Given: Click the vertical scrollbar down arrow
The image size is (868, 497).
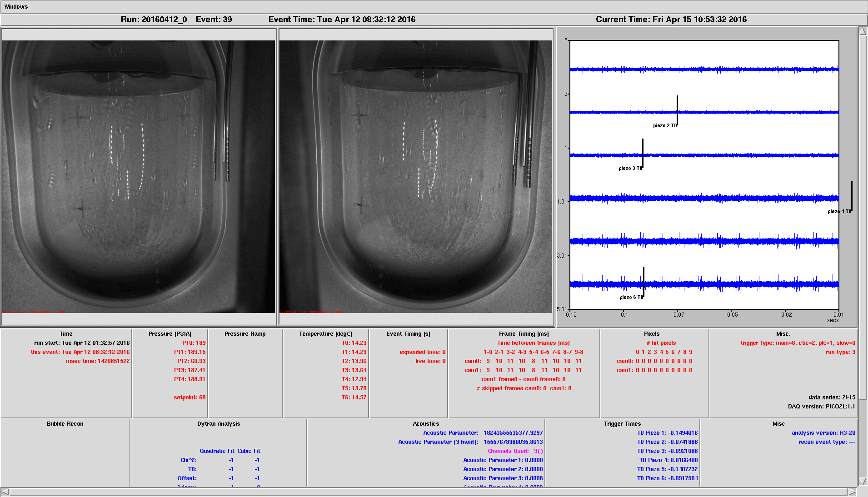Looking at the screenshot, I should click(863, 482).
